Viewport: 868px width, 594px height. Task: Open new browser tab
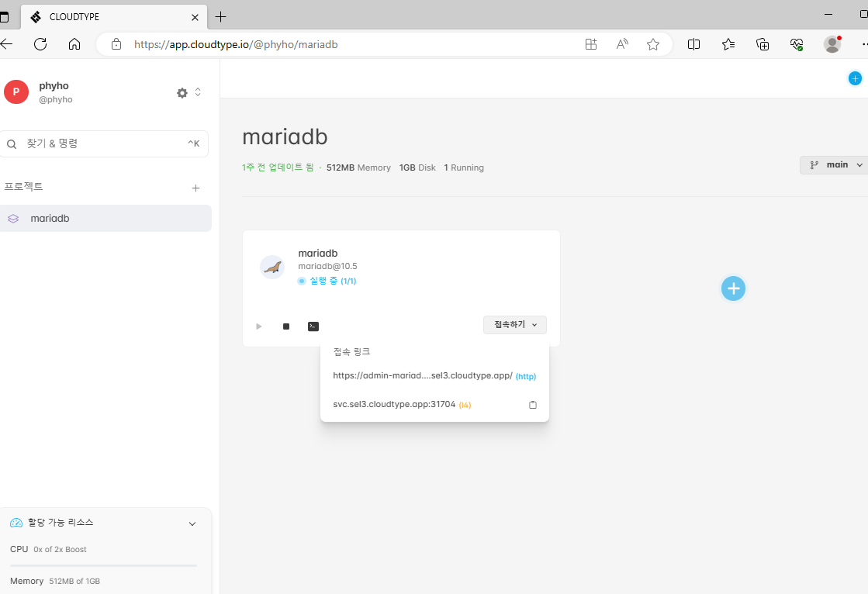pyautogui.click(x=220, y=16)
